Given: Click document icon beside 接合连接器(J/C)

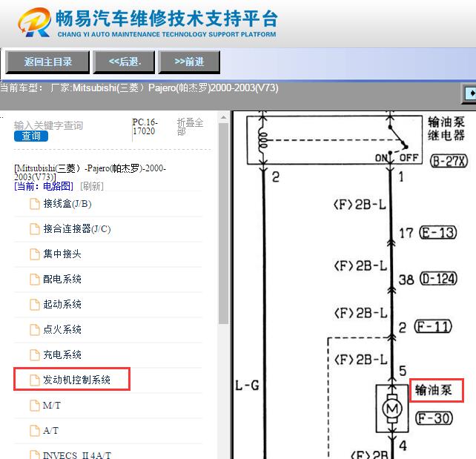Looking at the screenshot, I should point(35,229).
